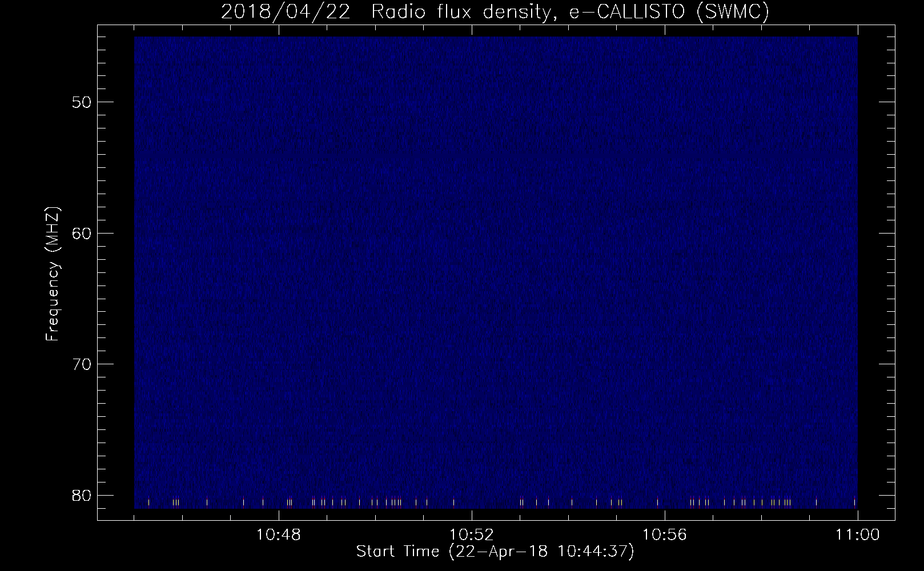Click the 10:48 time tick label
The height and width of the screenshot is (571, 924).
pos(279,535)
